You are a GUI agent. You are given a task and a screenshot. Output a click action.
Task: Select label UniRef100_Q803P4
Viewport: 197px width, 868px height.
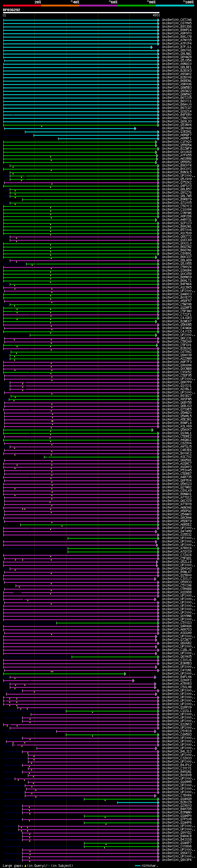[x=177, y=860]
